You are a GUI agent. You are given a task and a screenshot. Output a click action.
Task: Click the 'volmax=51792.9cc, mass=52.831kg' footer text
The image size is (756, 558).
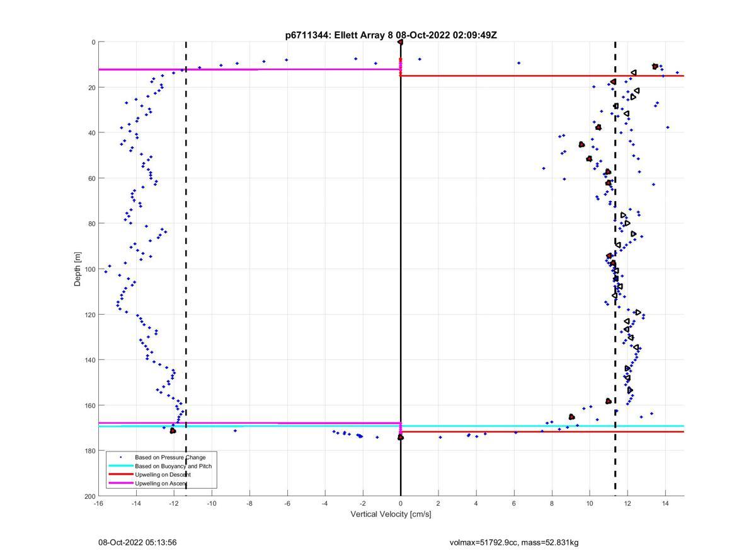click(x=514, y=542)
